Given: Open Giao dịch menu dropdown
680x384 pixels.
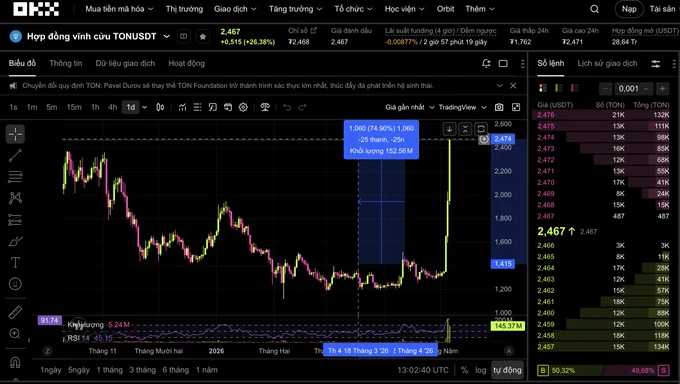Looking at the screenshot, I should [235, 9].
